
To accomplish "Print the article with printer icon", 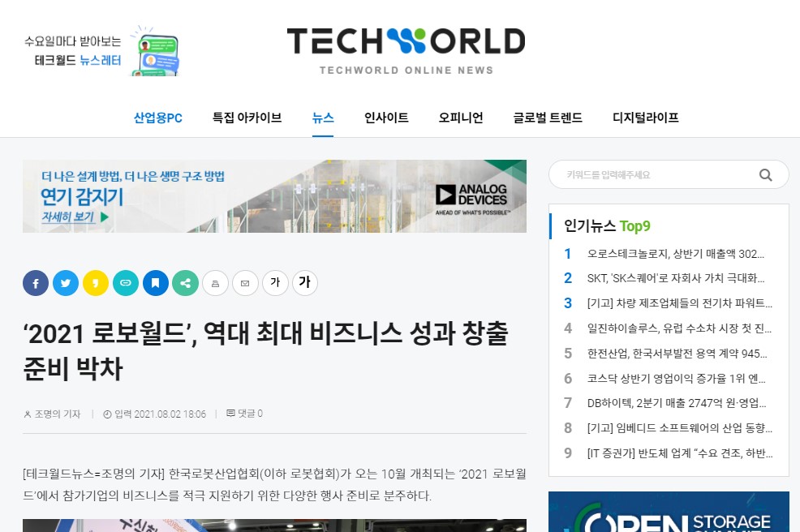I will pos(215,283).
